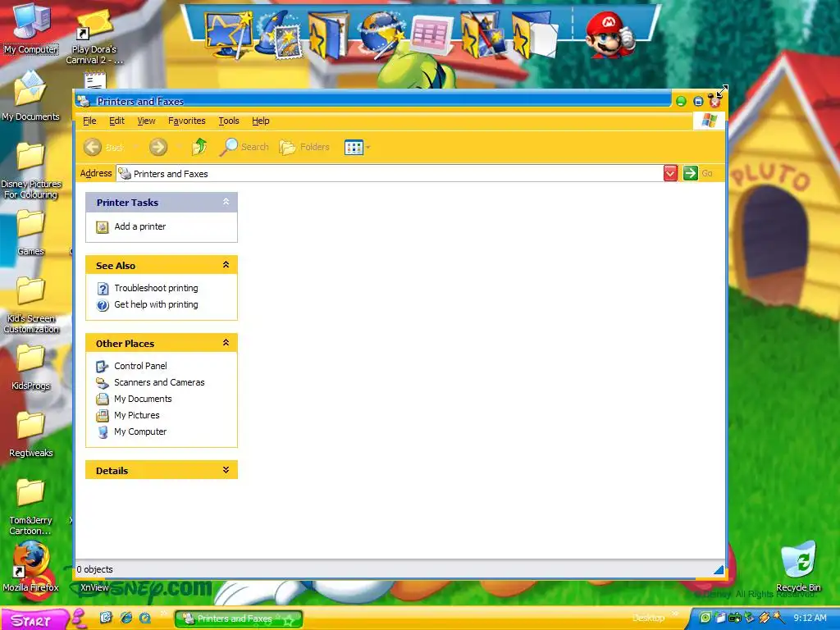Click the window resize grip corner

tap(719, 570)
